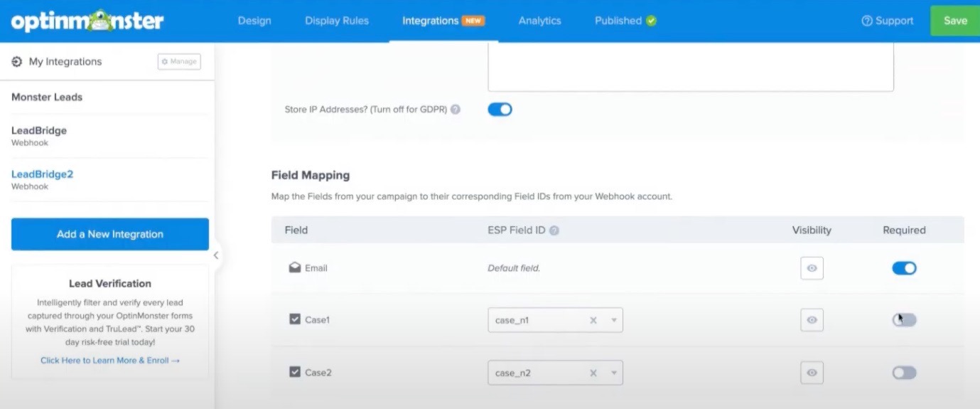Click the Required column header
Screen dimensions: 980x409
click(904, 230)
